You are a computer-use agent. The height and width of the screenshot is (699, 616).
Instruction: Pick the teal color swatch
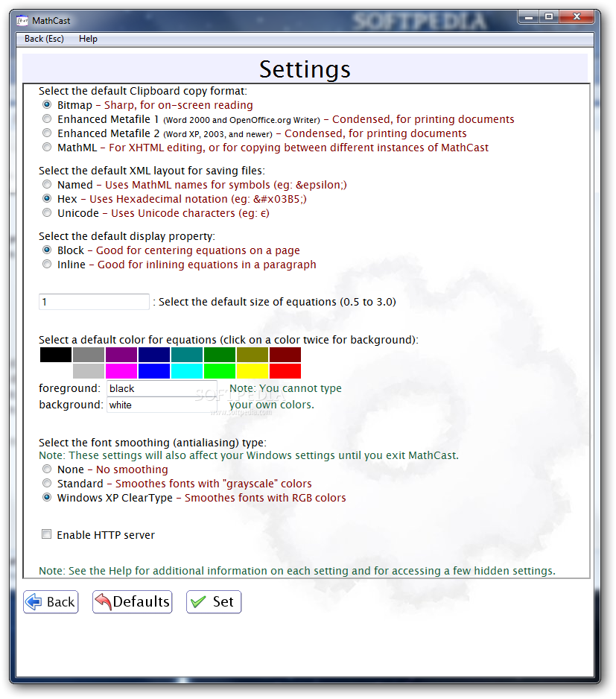click(x=187, y=355)
